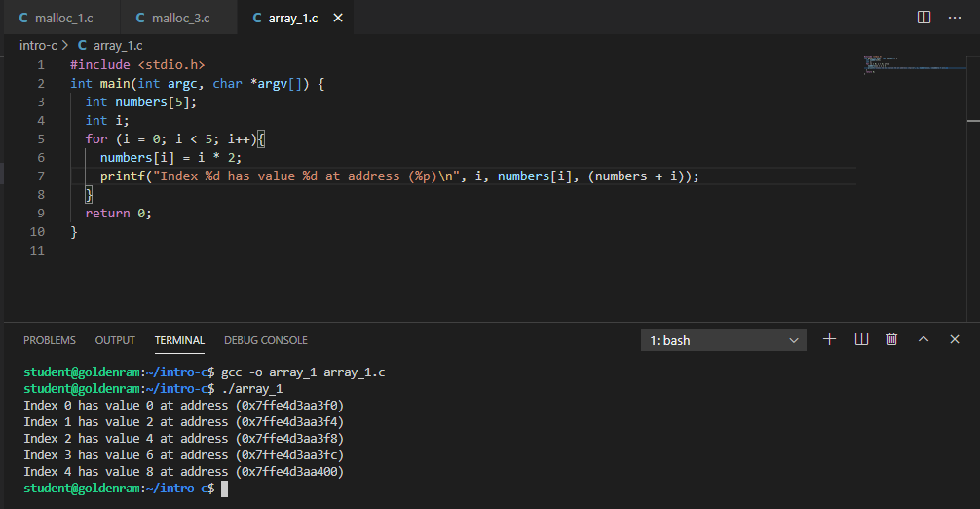
Task: Click the '#include <stdio.h>' line
Action: (x=137, y=65)
